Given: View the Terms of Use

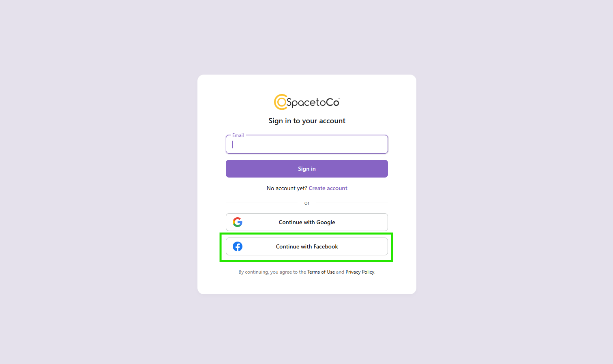Looking at the screenshot, I should [321, 272].
